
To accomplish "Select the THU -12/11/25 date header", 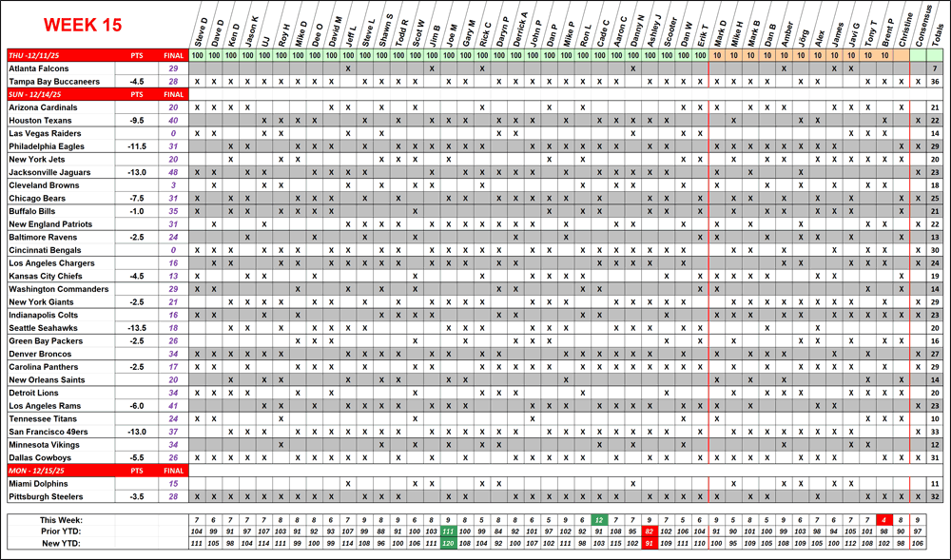I will coord(40,56).
